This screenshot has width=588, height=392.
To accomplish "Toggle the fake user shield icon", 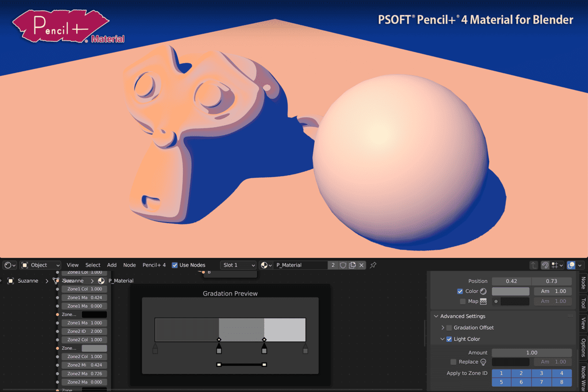I will tap(343, 265).
